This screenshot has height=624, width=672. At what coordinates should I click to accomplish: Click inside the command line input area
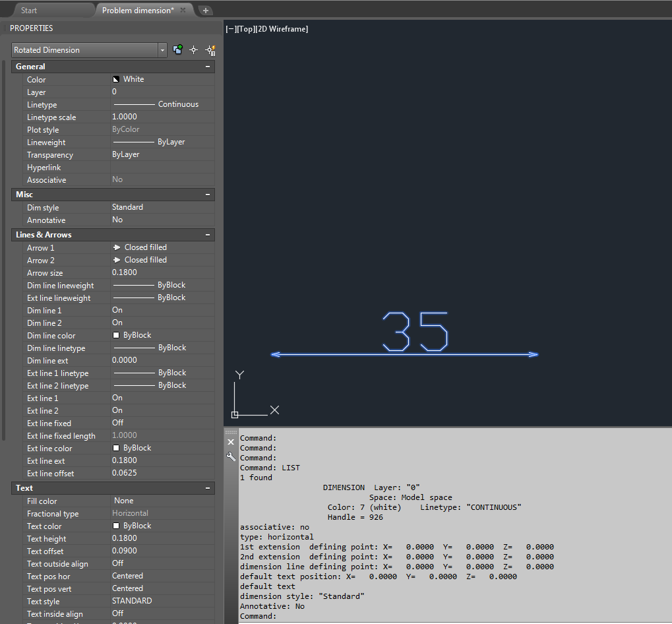396,615
